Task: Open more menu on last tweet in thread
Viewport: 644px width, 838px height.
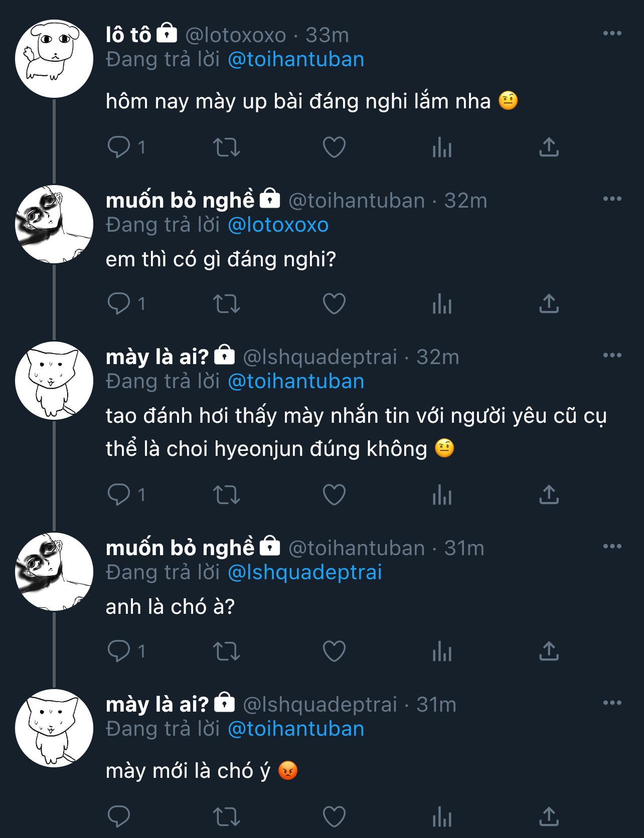Action: pyautogui.click(x=612, y=703)
